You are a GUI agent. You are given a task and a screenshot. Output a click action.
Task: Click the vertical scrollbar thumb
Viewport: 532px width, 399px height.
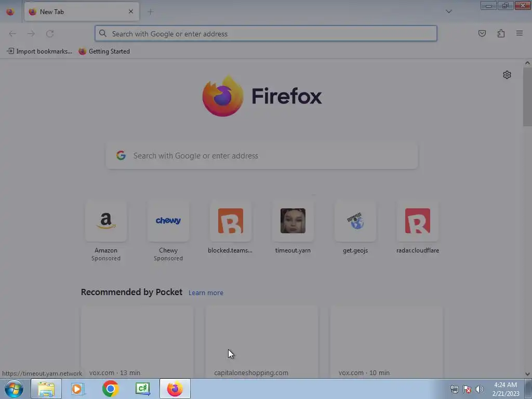pos(527,97)
